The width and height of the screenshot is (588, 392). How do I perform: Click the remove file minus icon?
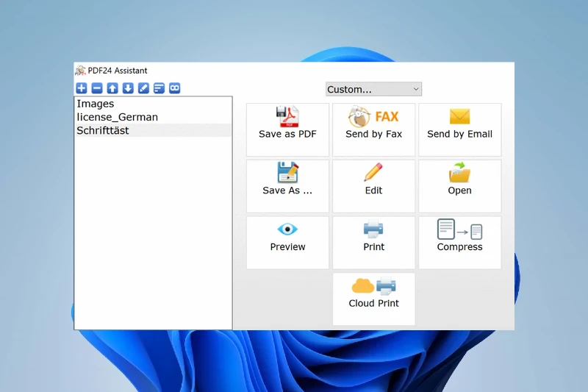[97, 88]
